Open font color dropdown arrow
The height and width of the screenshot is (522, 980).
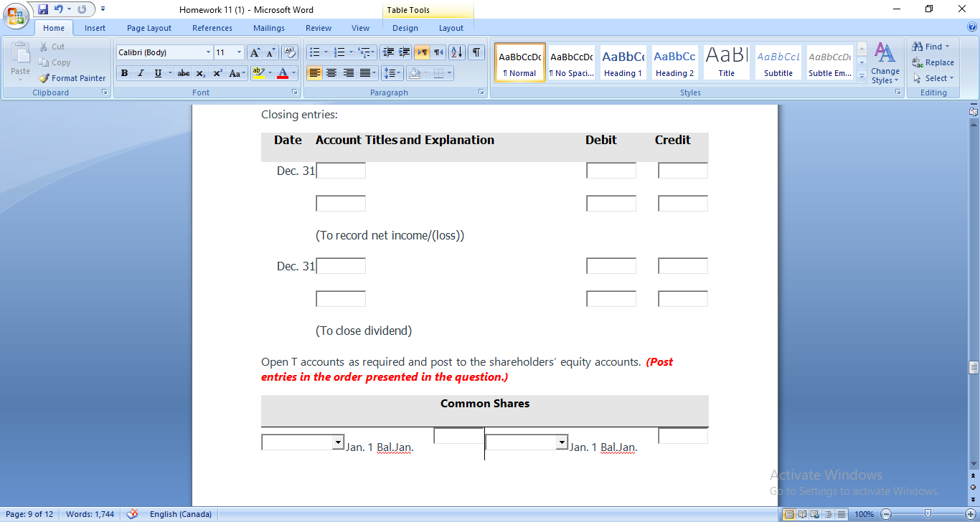[x=294, y=73]
